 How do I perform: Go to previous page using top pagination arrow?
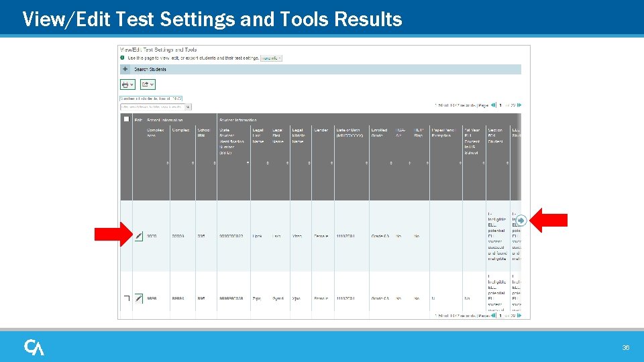pos(493,105)
